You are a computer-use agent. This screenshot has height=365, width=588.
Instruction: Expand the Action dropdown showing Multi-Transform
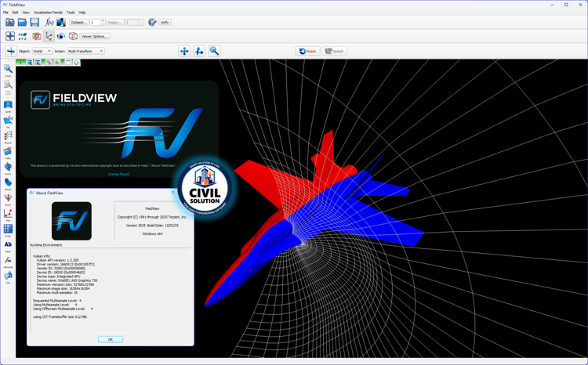click(85, 52)
